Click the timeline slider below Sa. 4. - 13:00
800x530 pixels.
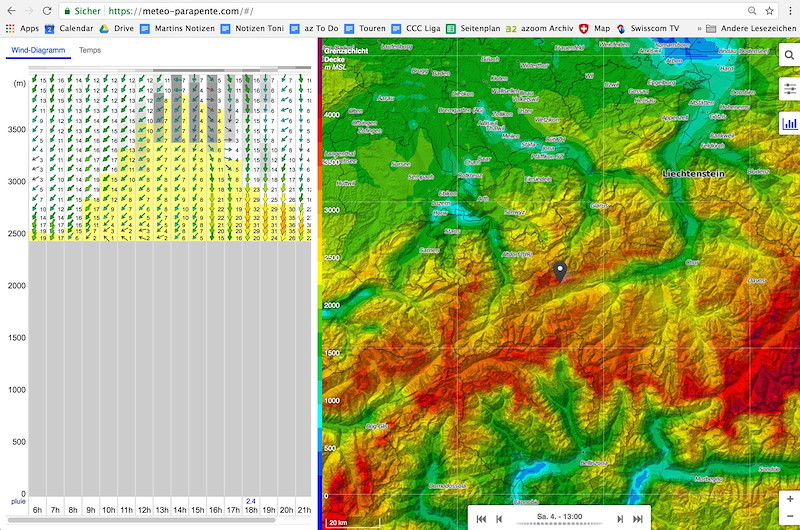click(560, 524)
